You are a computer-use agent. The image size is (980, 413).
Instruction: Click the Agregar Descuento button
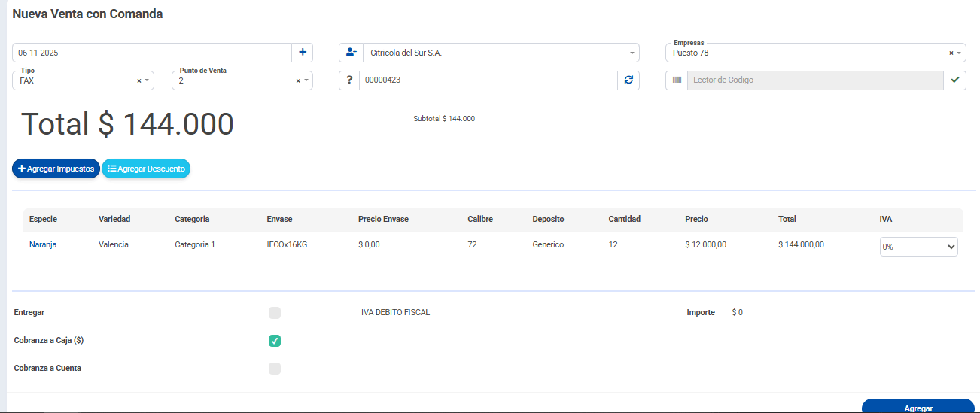coord(146,169)
